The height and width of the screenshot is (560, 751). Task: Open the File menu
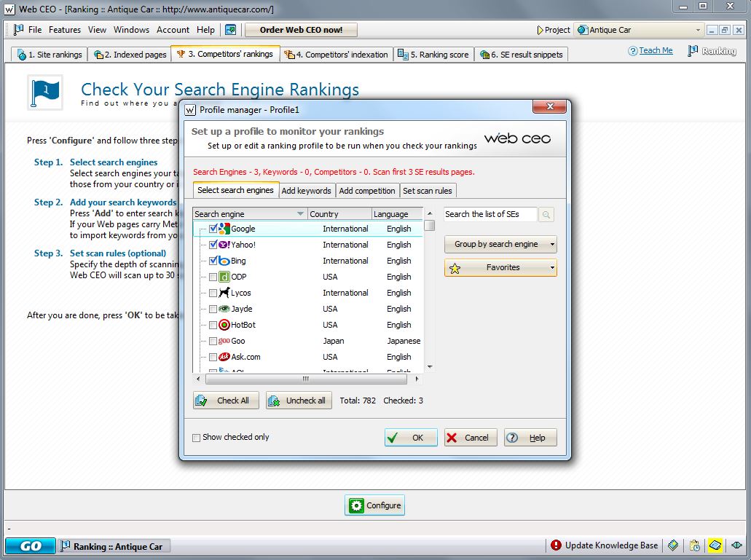(35, 30)
